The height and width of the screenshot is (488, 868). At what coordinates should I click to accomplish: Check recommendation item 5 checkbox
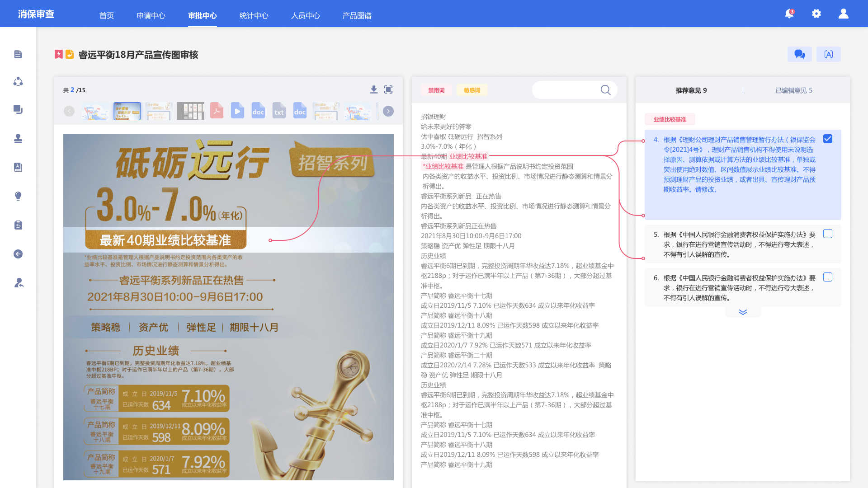[x=828, y=234]
